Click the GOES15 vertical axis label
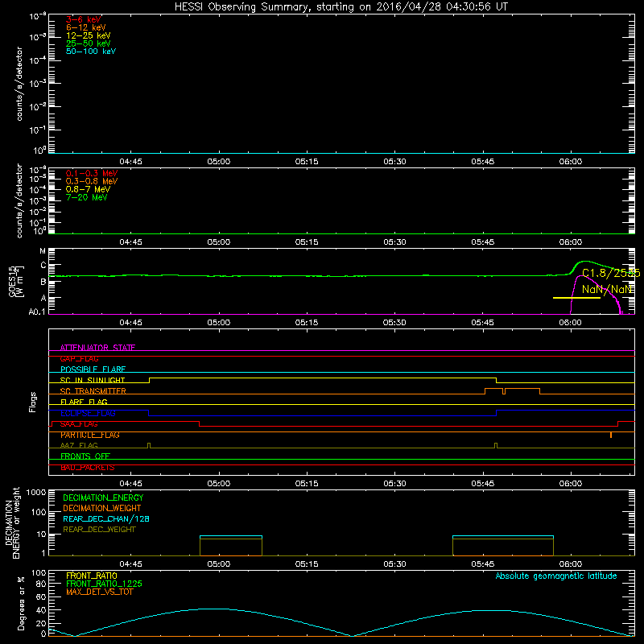 tap(16, 281)
